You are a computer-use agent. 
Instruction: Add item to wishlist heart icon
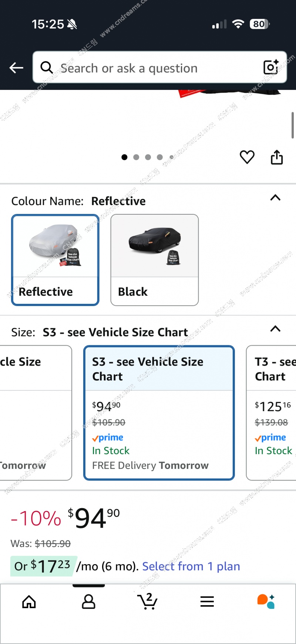pyautogui.click(x=247, y=157)
